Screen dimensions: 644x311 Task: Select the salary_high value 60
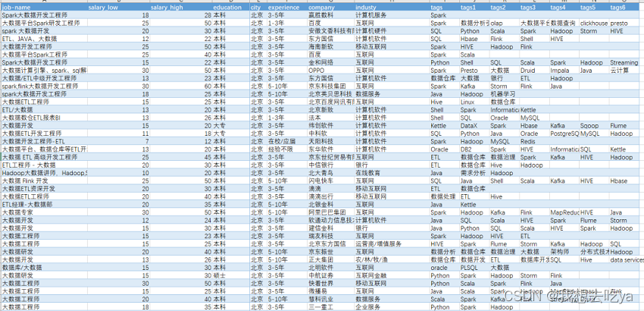pos(181,86)
